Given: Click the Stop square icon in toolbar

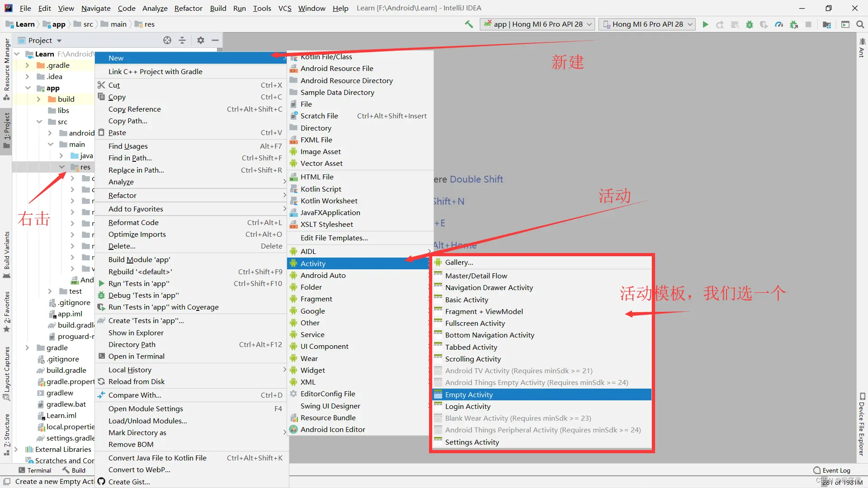Looking at the screenshot, I should point(808,24).
